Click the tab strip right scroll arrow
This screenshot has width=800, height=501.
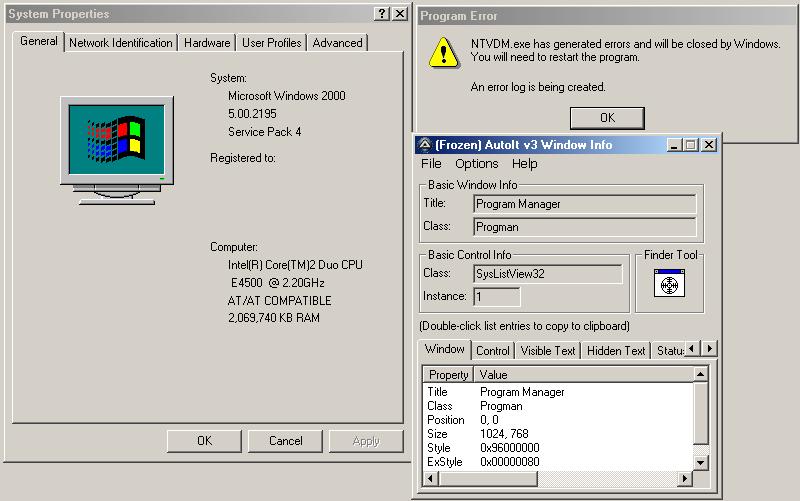point(709,348)
